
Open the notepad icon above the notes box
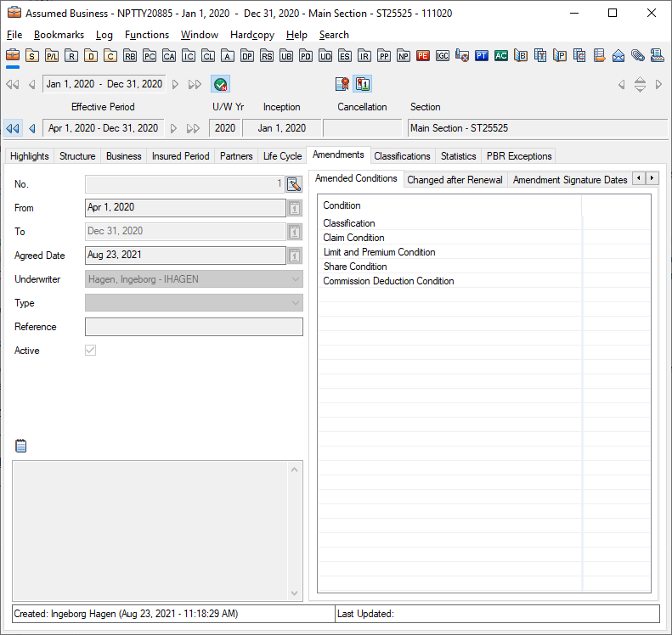[21, 446]
